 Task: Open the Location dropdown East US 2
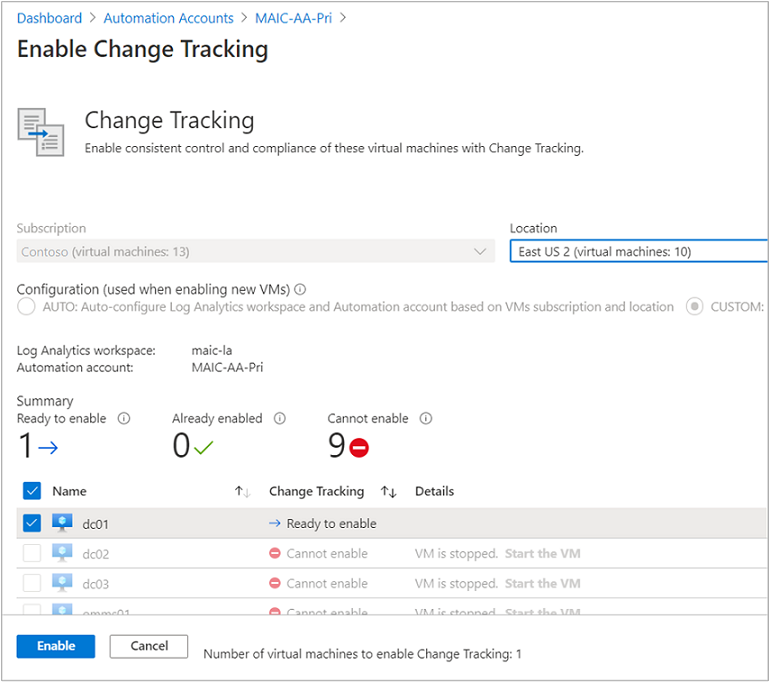click(638, 251)
